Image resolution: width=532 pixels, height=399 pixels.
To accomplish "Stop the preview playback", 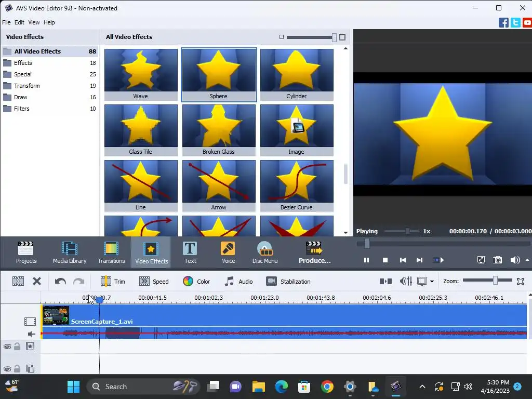I will pyautogui.click(x=385, y=260).
